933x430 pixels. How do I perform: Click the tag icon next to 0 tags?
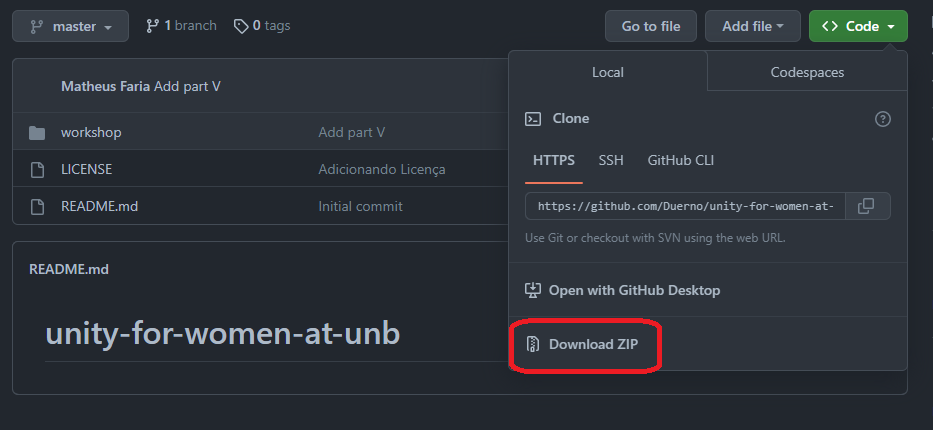(240, 26)
